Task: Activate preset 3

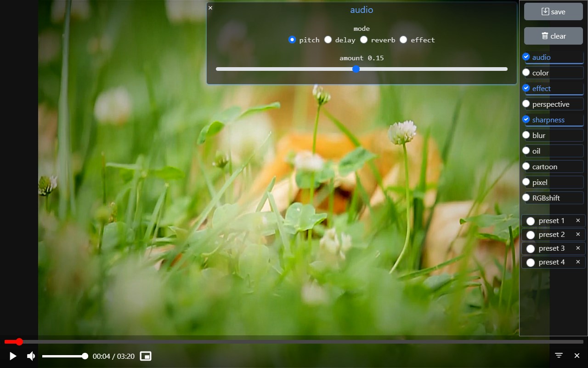Action: click(x=531, y=248)
